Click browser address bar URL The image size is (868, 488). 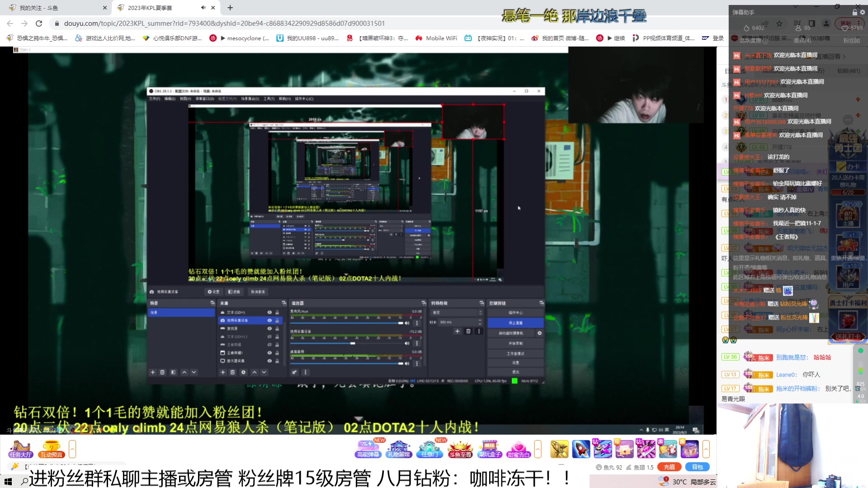tap(224, 23)
